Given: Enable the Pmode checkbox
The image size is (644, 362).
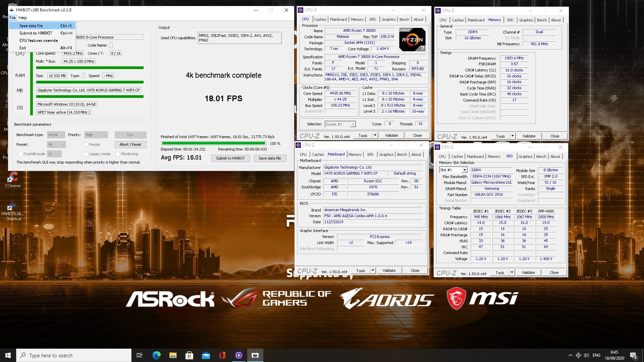Looking at the screenshot, I should [x=86, y=144].
